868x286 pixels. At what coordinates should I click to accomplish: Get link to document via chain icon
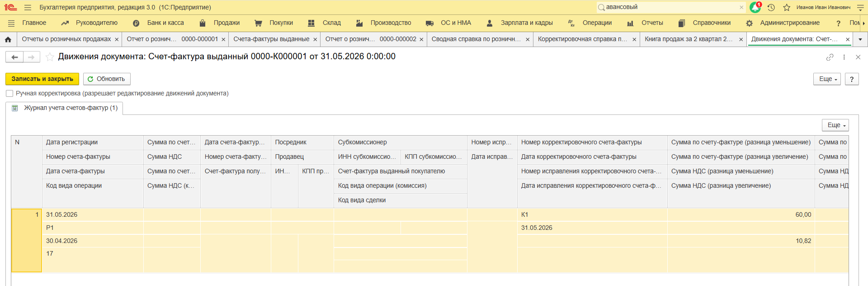[x=830, y=57]
